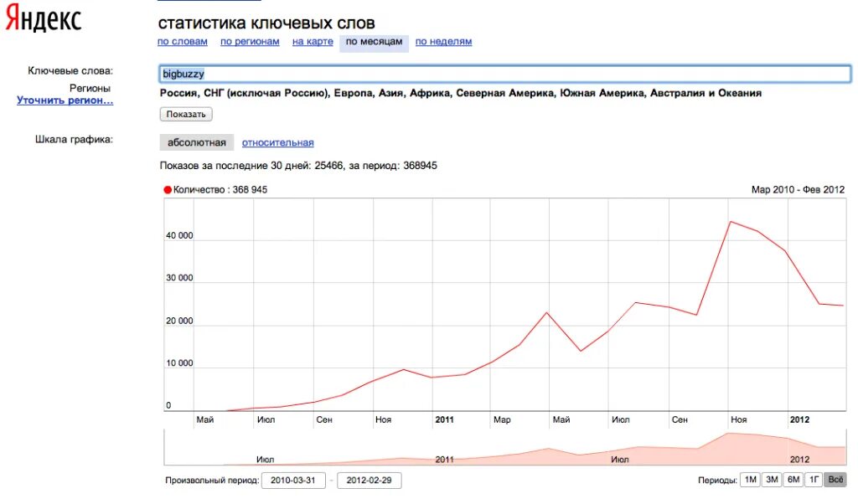Click the start date field 2010-03-31
858x504 pixels.
293,481
